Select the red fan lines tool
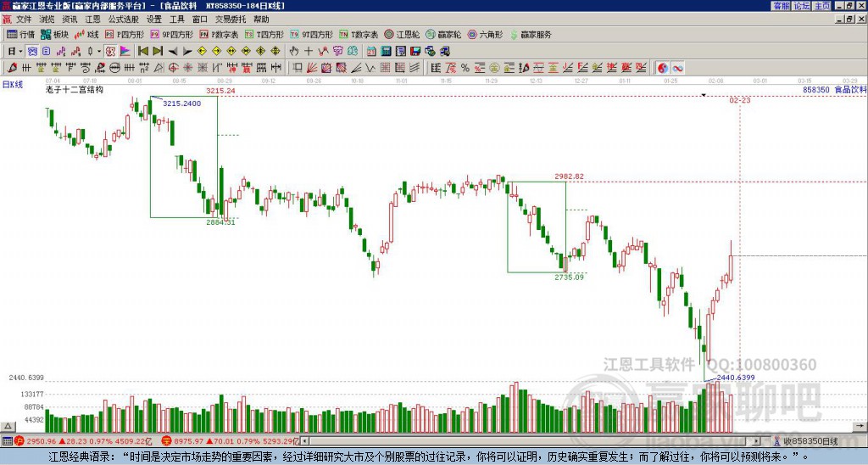The height and width of the screenshot is (465, 868). pos(312,68)
